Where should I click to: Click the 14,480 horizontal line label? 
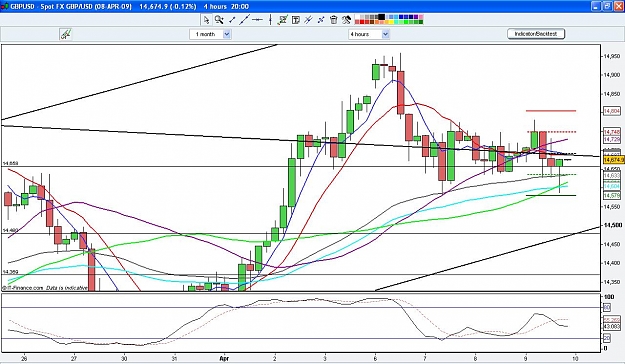[10, 230]
